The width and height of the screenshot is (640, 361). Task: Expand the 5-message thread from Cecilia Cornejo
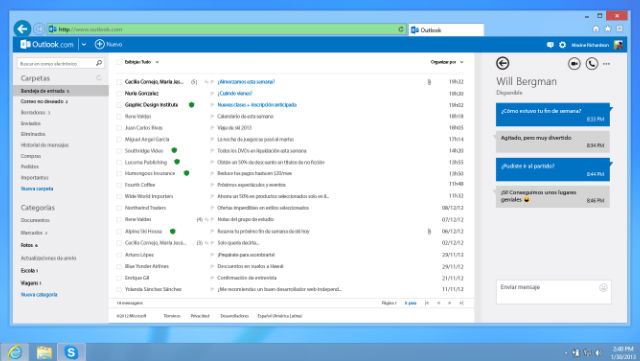(x=194, y=82)
